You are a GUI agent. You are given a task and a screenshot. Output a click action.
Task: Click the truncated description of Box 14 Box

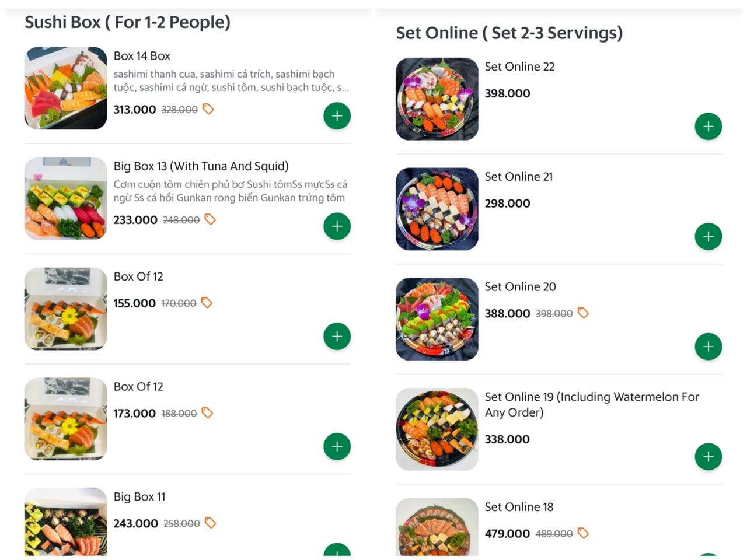tap(232, 80)
